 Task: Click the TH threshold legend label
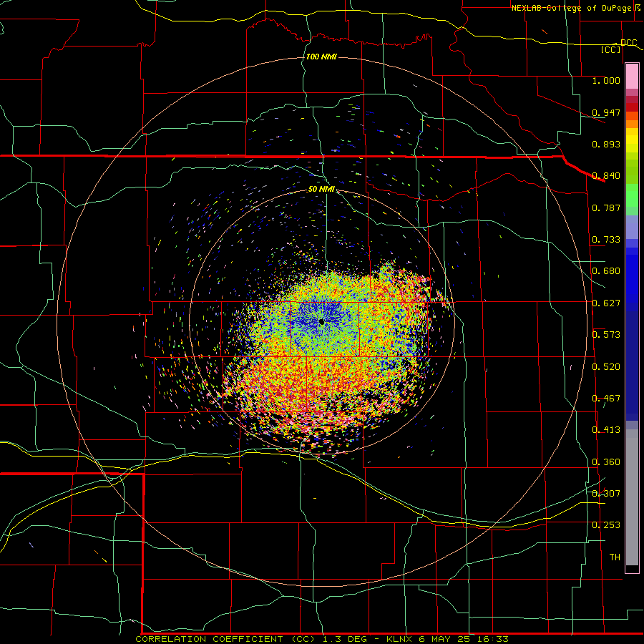615,557
